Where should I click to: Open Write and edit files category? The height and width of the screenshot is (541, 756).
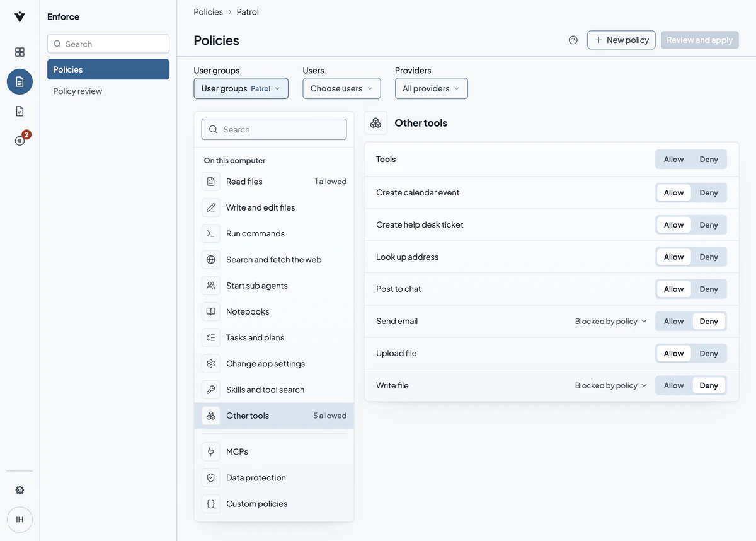pos(274,207)
